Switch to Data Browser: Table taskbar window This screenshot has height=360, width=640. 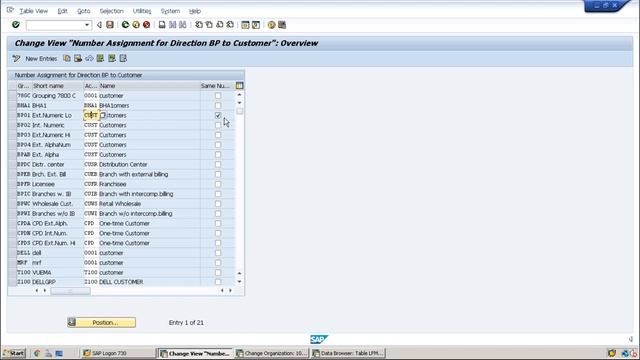click(348, 353)
